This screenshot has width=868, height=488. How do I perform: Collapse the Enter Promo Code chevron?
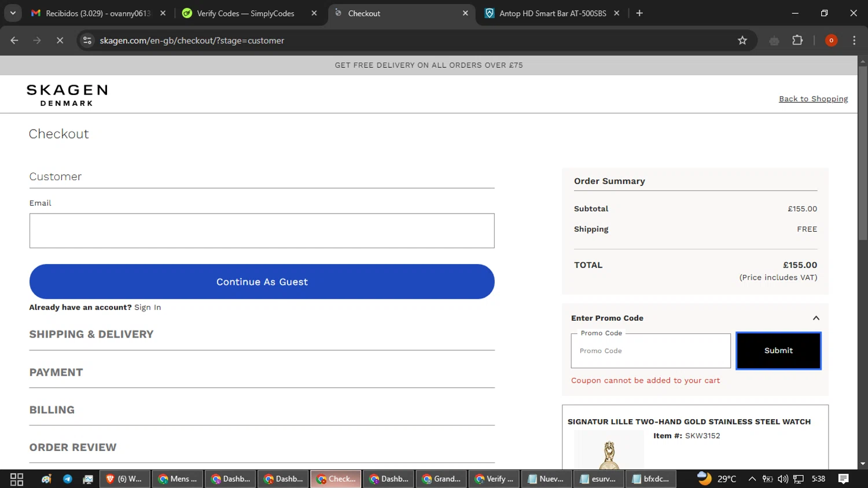click(x=816, y=318)
